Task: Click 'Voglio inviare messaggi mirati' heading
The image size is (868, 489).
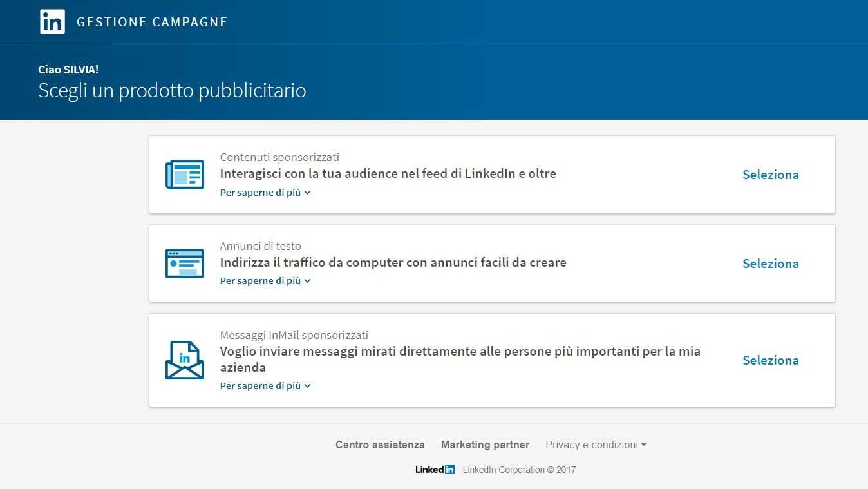Action: pyautogui.click(x=460, y=360)
